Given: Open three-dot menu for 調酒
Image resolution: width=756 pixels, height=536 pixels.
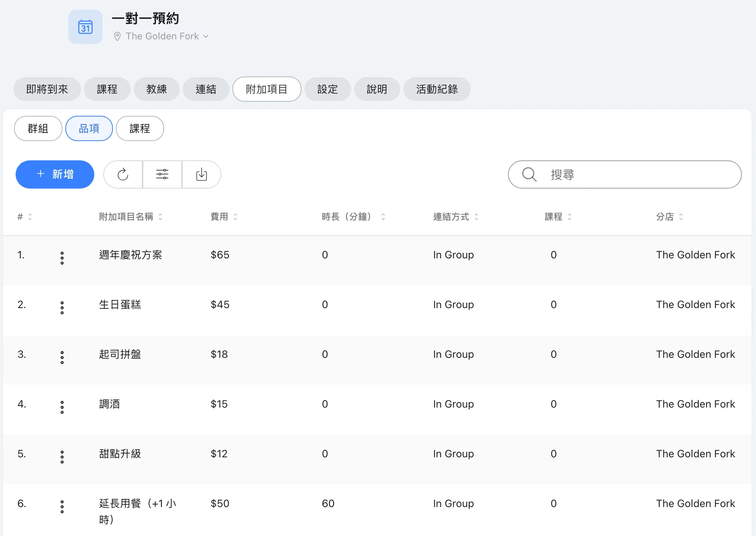Looking at the screenshot, I should 62,407.
